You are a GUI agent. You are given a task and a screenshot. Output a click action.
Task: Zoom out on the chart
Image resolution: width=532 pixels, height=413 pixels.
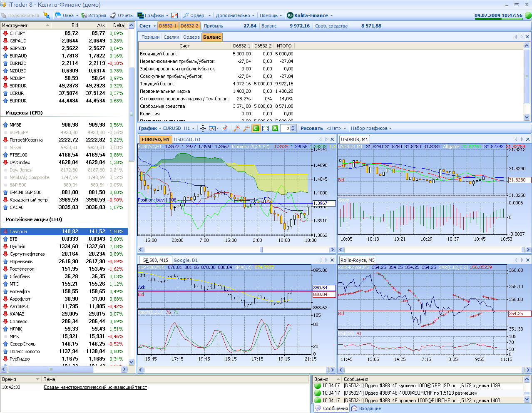(x=246, y=128)
